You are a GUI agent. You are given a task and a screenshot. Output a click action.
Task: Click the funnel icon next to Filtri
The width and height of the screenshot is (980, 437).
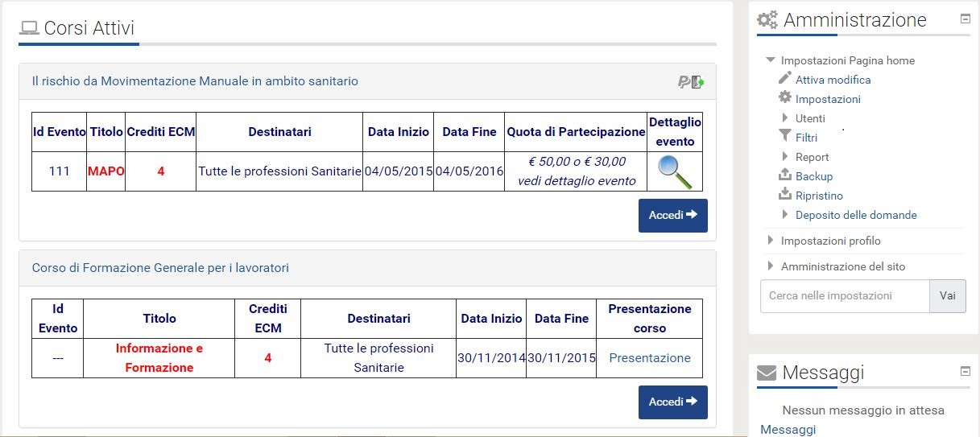tap(785, 136)
